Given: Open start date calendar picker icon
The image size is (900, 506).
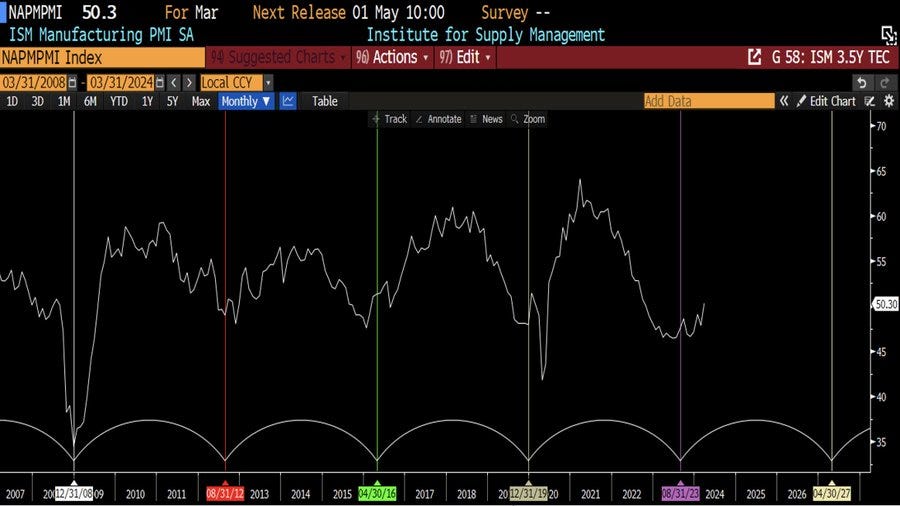Looking at the screenshot, I should click(72, 82).
